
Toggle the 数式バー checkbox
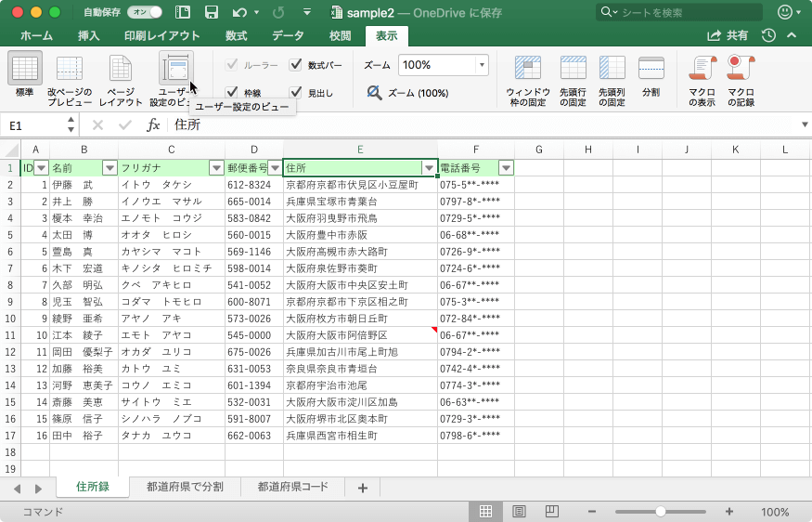295,64
